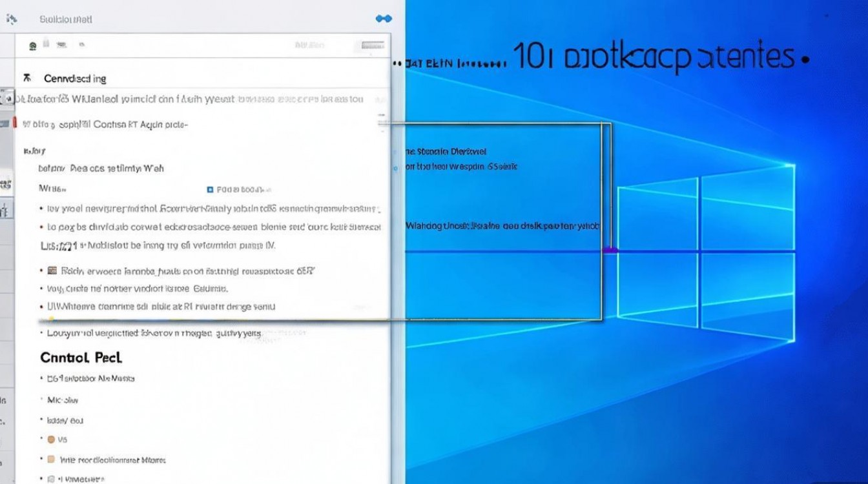868x484 pixels.
Task: Select the orange round icon beside "V5"
Action: (x=51, y=439)
